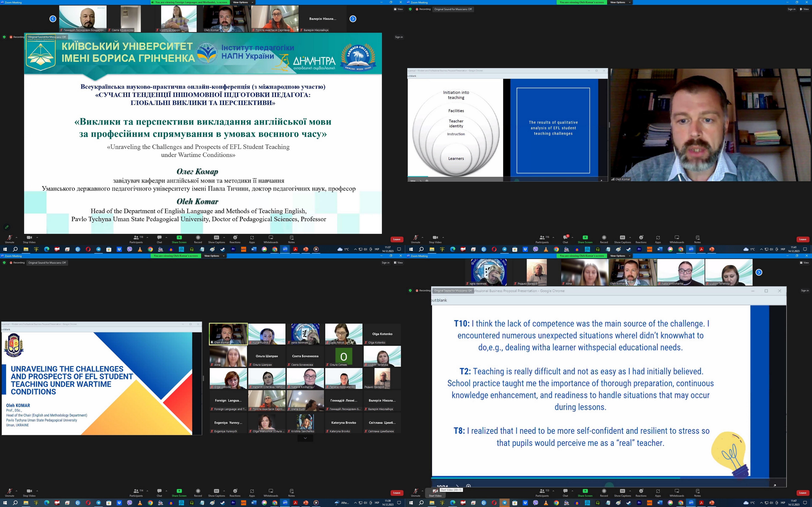Turn on camera with Start Video
The image size is (812, 507).
tap(435, 492)
